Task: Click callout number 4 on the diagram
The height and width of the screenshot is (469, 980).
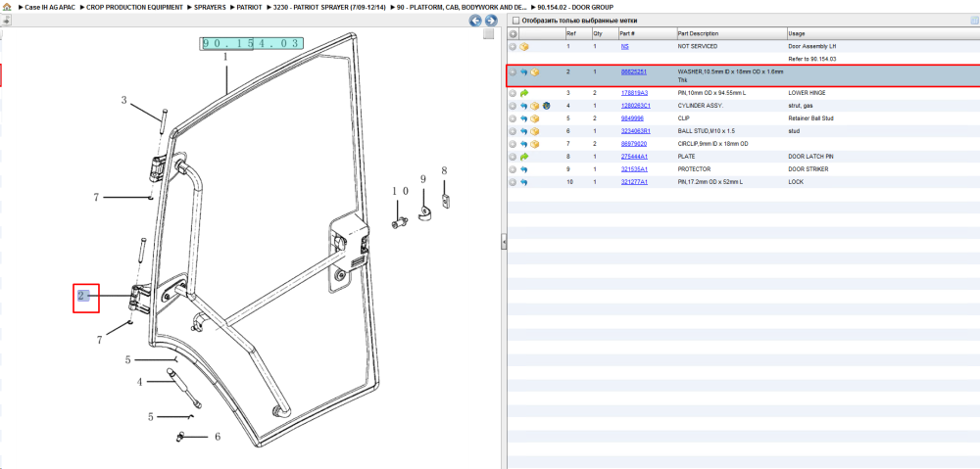Action: pyautogui.click(x=140, y=382)
